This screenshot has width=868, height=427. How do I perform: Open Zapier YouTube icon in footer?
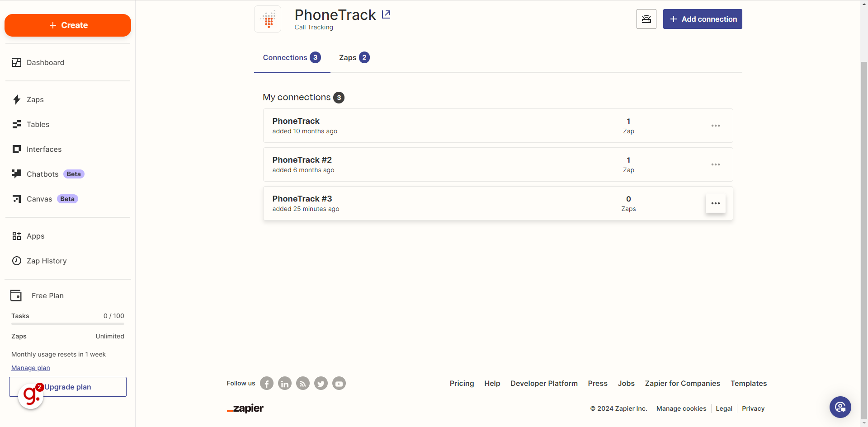click(339, 384)
